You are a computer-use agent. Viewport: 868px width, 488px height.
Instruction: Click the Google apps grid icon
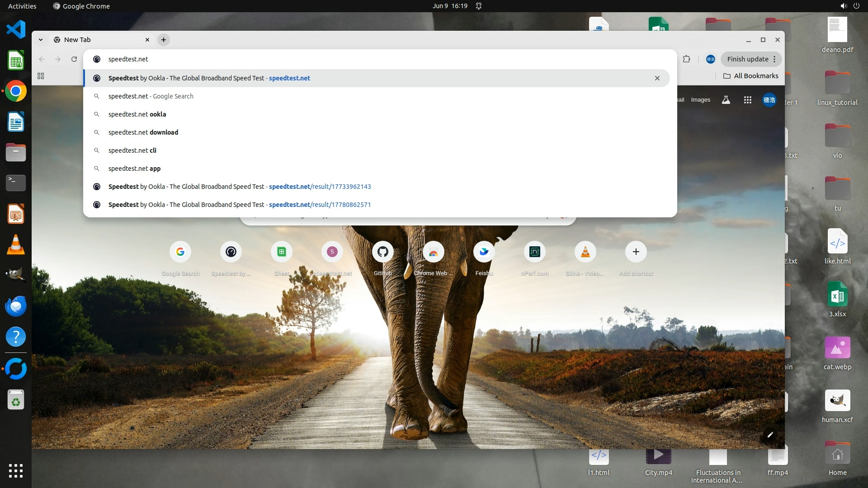747,100
